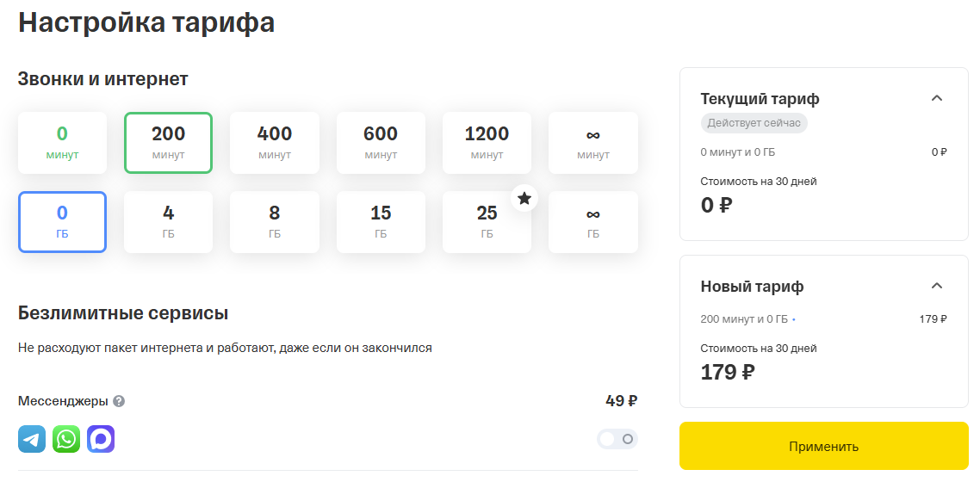The image size is (980, 482).
Task: Choose the 15 ГБ internet package
Action: coord(381,222)
